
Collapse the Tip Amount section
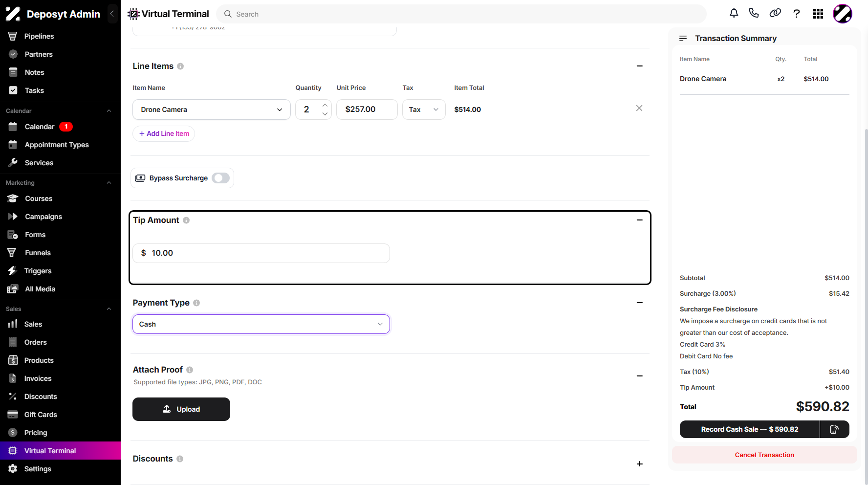pos(640,220)
